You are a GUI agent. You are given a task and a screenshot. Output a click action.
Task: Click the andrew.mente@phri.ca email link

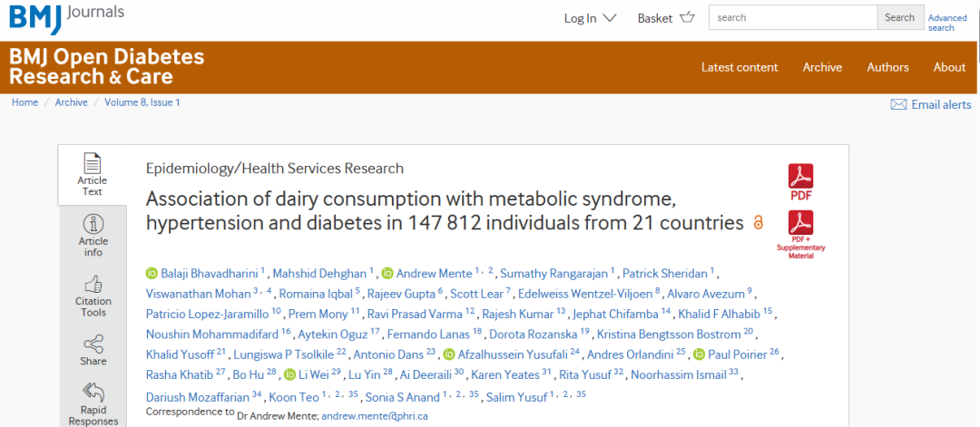click(375, 416)
